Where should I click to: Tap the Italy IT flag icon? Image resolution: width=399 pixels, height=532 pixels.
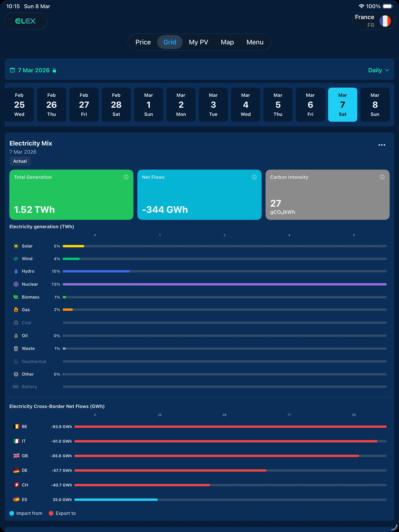coord(16,441)
